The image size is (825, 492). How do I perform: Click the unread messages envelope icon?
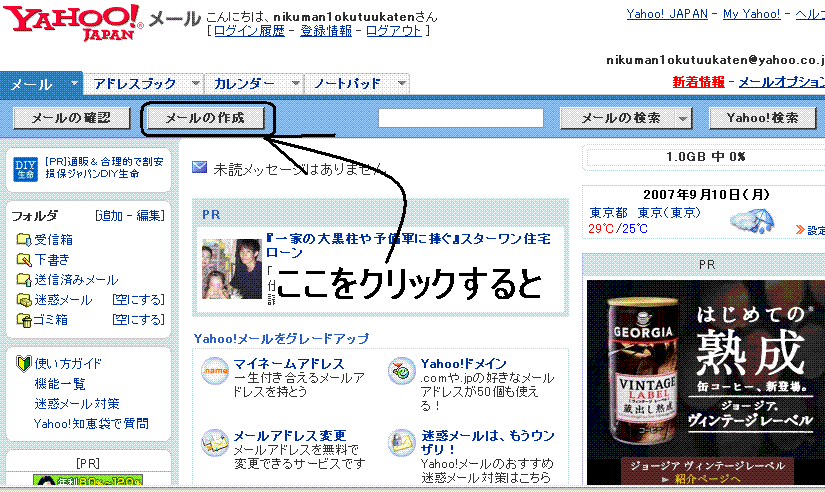click(x=199, y=167)
